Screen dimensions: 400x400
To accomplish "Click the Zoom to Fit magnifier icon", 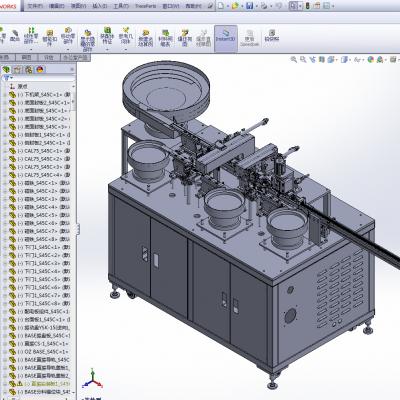I will pyautogui.click(x=294, y=60).
